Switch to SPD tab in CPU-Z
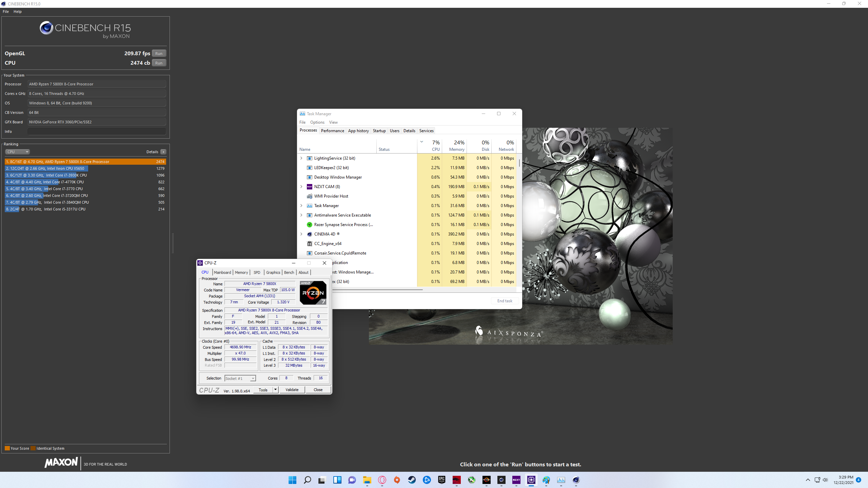Screen dimensions: 868x488 pos(257,272)
